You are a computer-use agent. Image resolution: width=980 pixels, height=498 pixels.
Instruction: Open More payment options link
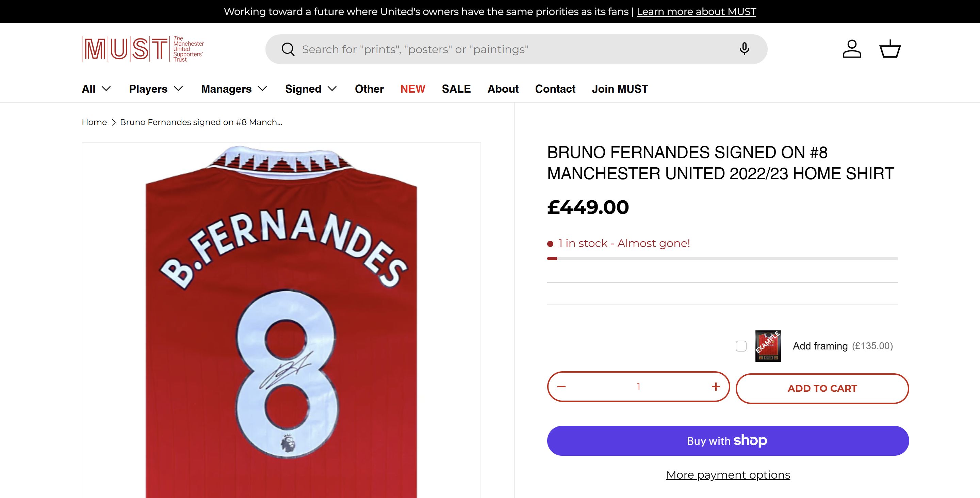(728, 475)
